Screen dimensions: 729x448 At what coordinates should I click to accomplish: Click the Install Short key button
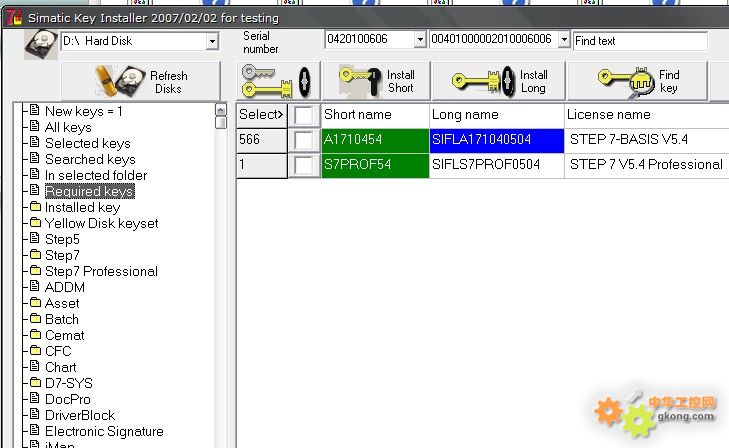[x=376, y=81]
